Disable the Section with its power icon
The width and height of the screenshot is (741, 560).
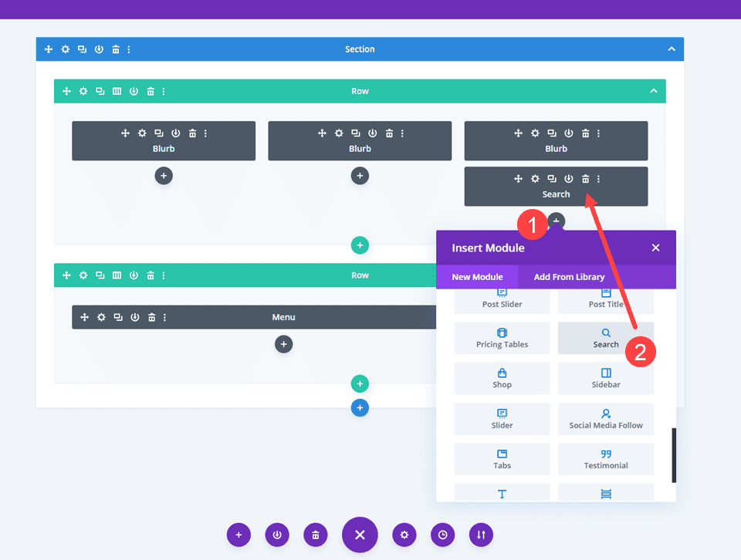(x=99, y=49)
